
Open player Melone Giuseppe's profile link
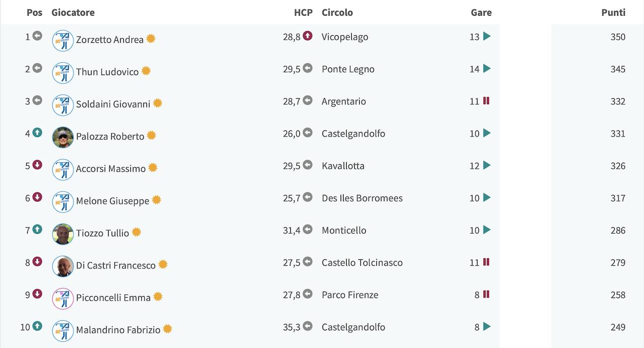[x=113, y=201]
